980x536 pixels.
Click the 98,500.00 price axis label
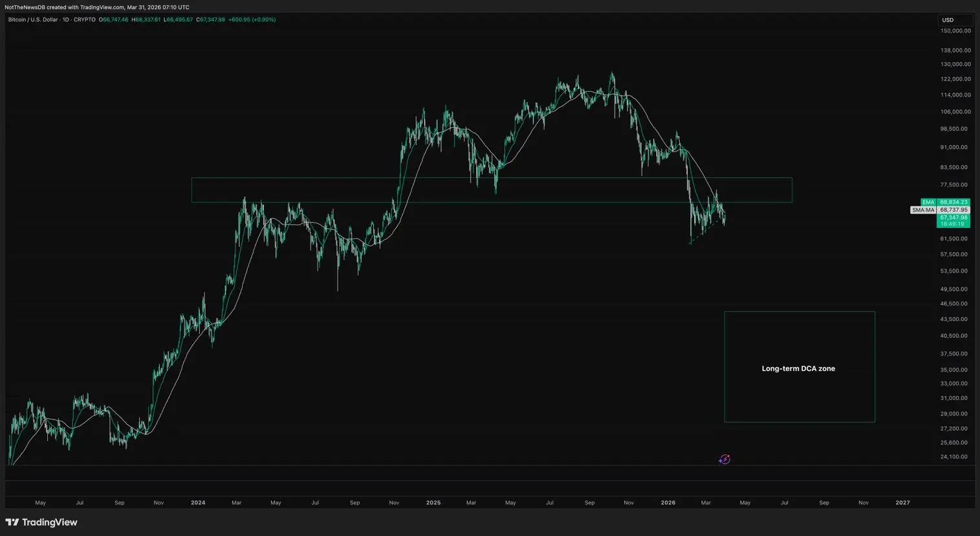pos(954,129)
